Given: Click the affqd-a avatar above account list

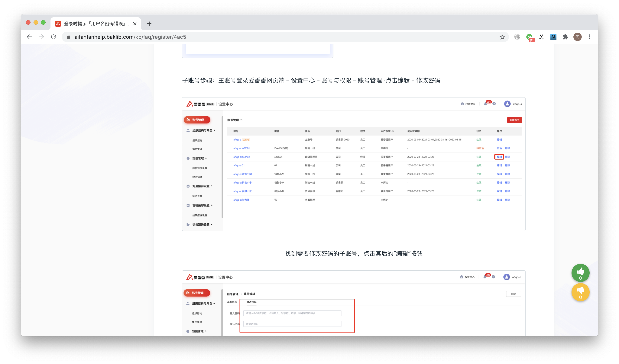Looking at the screenshot, I should 507,104.
